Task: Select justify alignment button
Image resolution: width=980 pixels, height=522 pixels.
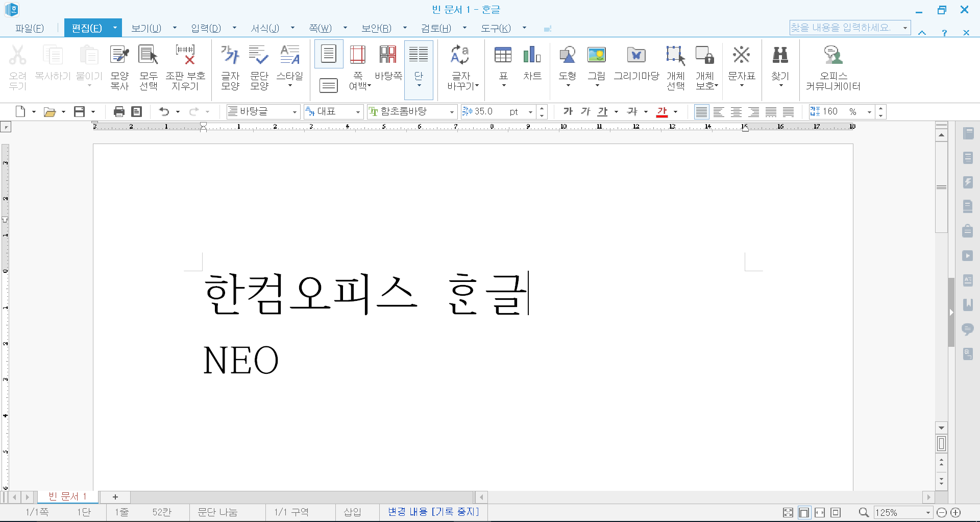Action: (702, 112)
